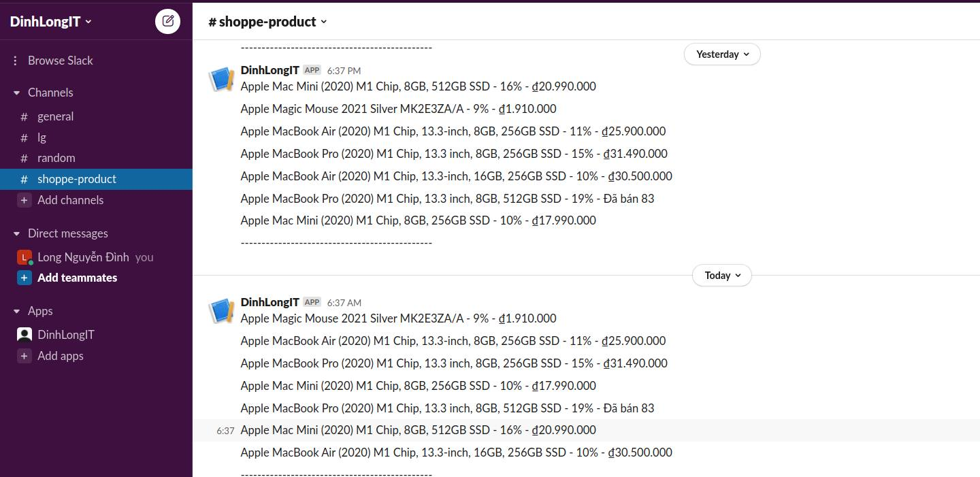Screen dimensions: 980x477
Task: Click DinhLongIT bot avatar on today's message
Action: [x=221, y=311]
